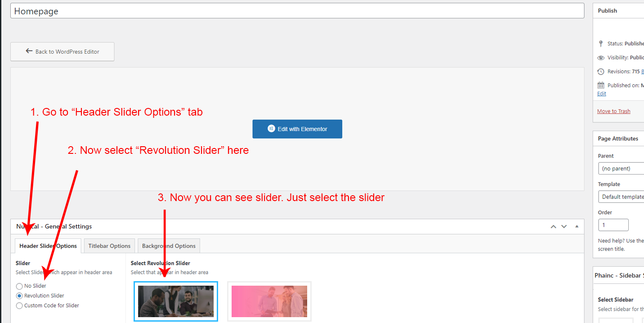Click the Move to Trash link
The height and width of the screenshot is (323, 644).
point(613,111)
